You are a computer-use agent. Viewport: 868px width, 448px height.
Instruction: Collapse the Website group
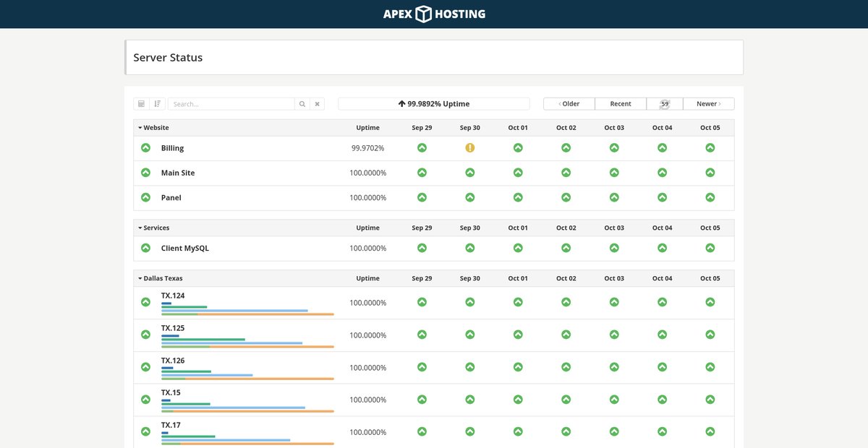(153, 128)
